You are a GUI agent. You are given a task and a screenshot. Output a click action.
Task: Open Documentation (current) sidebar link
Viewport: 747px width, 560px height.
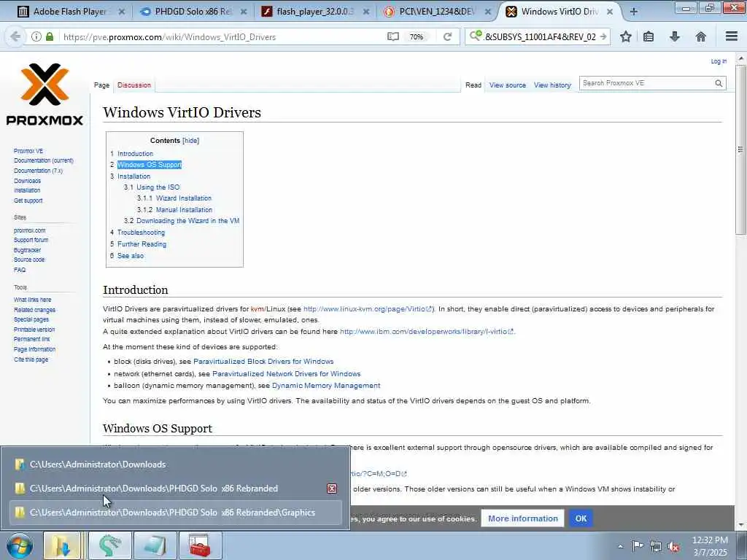44,160
